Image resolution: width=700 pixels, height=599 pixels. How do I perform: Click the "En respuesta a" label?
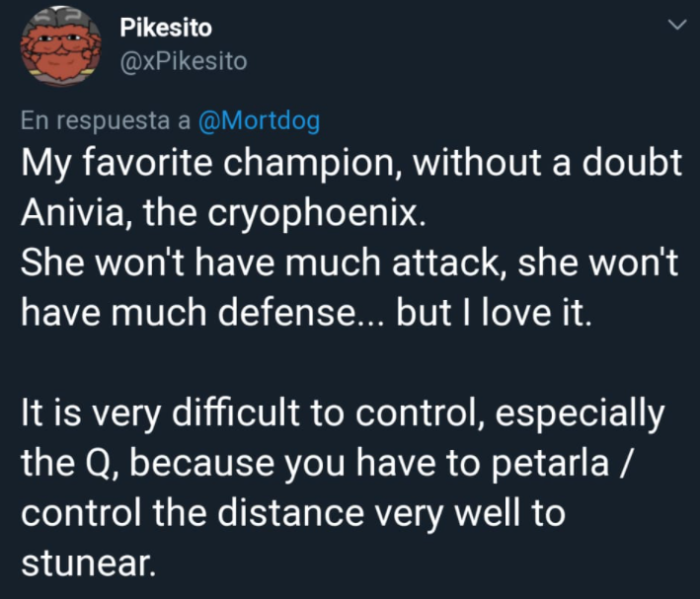(106, 120)
